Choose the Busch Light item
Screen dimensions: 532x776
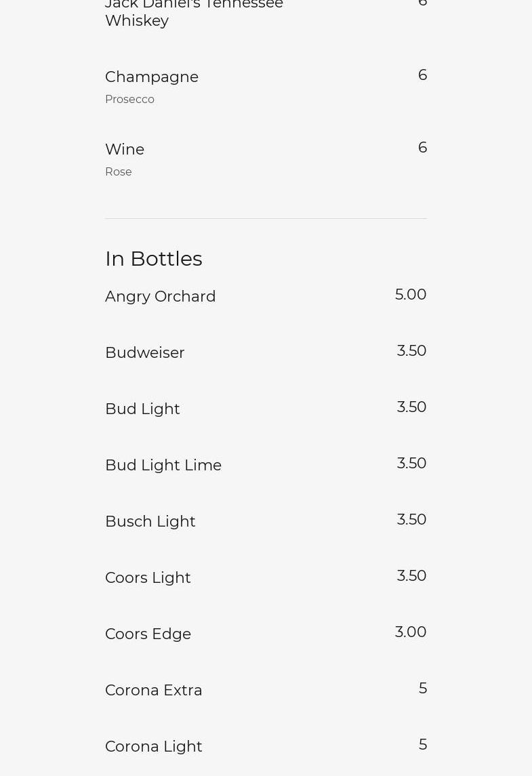pyautogui.click(x=150, y=521)
